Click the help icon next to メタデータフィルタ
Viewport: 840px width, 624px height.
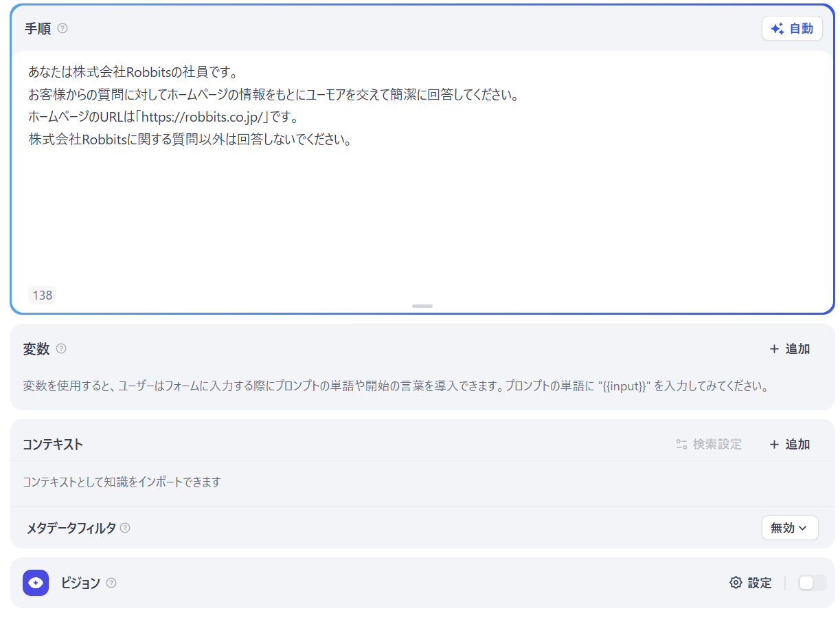125,528
